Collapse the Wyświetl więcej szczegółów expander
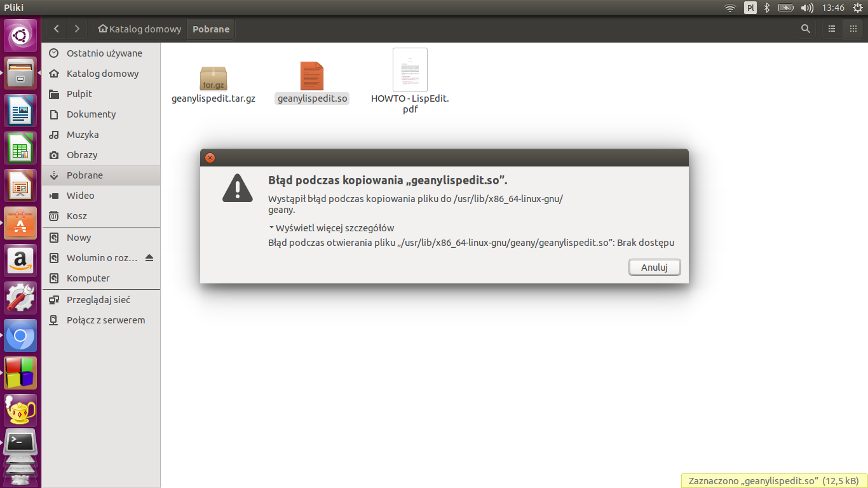Screen dimensions: 868x488 332,228
